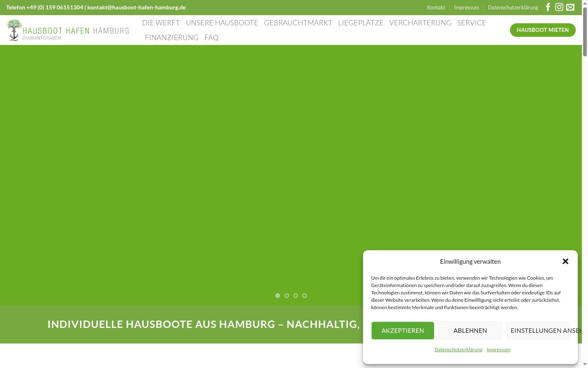This screenshot has height=368, width=588.
Task: Open Datenschutzerklärung link in cookie dialog
Action: (458, 350)
